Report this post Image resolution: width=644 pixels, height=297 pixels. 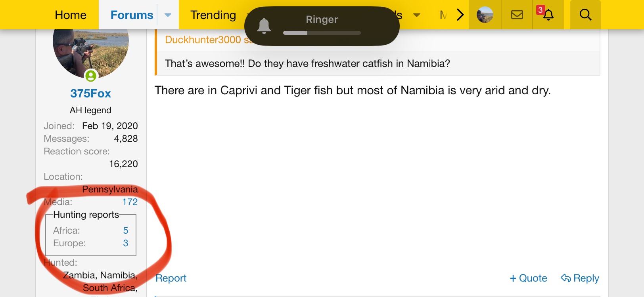171,278
